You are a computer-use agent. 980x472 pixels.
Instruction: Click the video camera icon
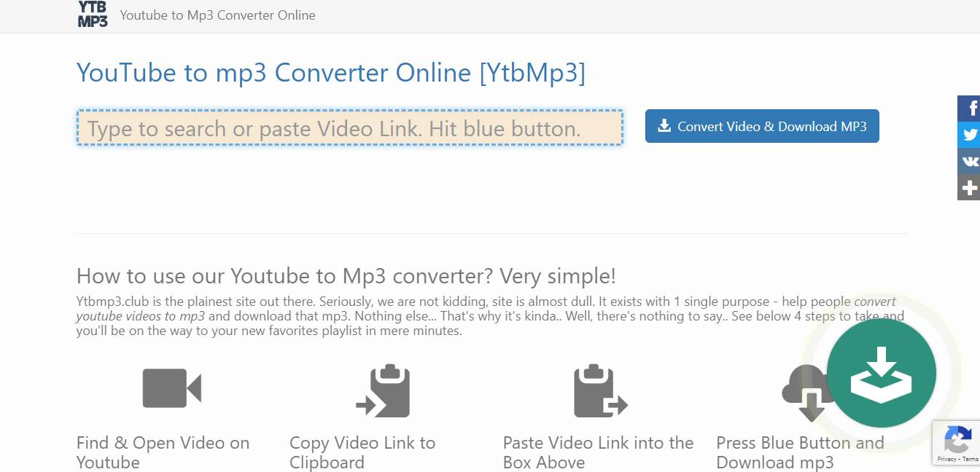click(171, 388)
